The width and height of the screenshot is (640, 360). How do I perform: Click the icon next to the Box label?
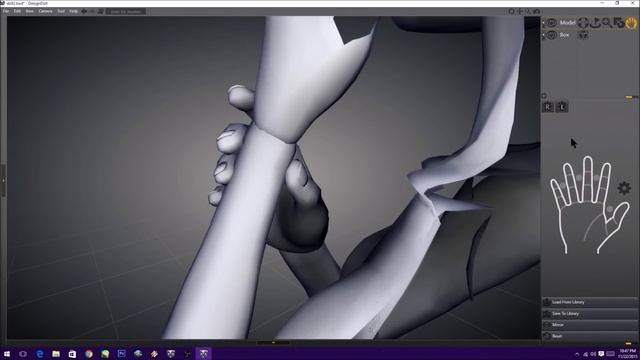pos(583,35)
